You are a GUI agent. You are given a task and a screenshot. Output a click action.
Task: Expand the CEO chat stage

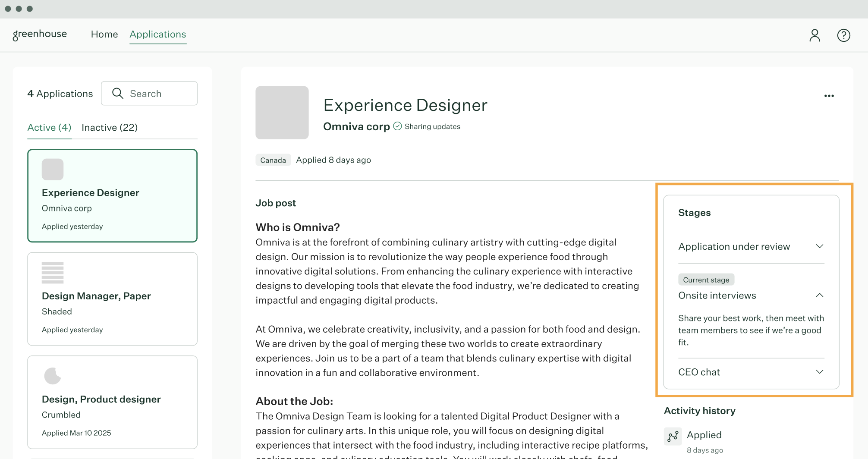[820, 371]
